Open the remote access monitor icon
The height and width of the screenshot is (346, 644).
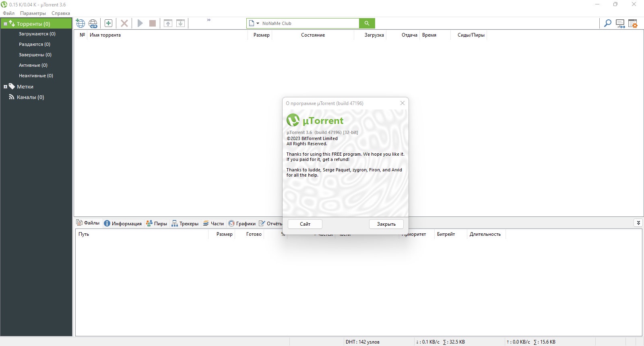tap(620, 24)
